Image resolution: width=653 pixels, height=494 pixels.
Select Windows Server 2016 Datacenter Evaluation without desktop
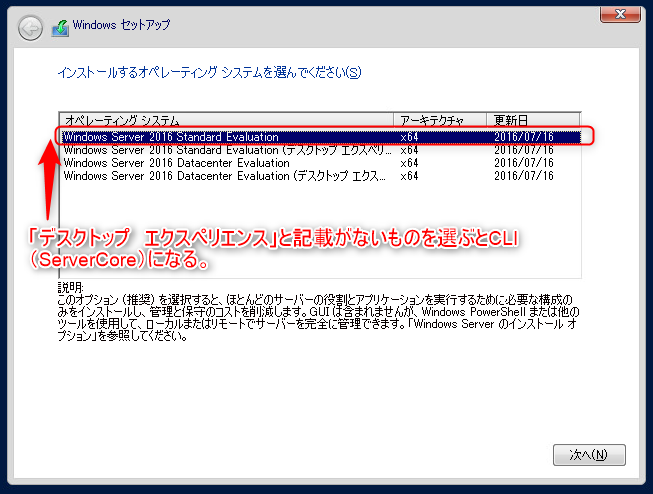pyautogui.click(x=321, y=163)
